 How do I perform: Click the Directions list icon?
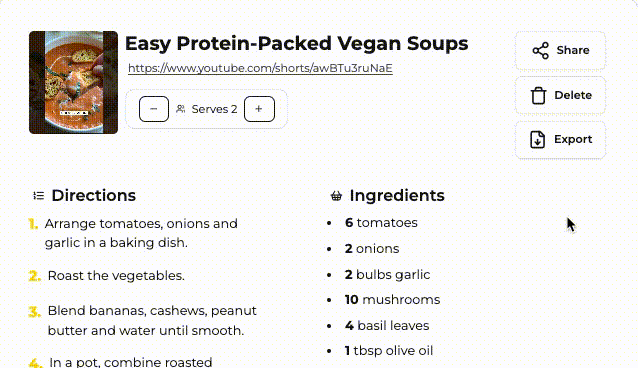[x=39, y=196]
